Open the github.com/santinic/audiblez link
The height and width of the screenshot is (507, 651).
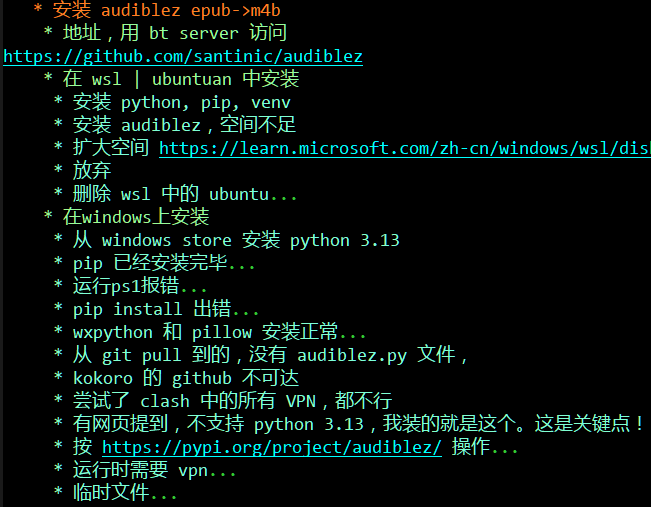pyautogui.click(x=183, y=56)
